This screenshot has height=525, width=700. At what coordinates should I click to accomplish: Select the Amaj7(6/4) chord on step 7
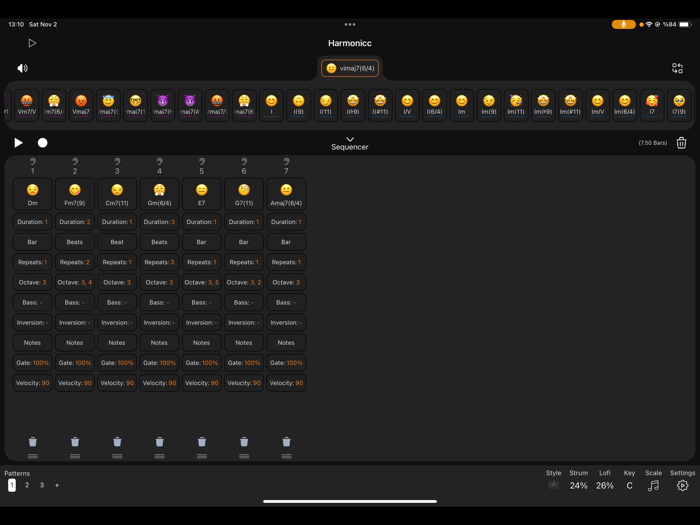click(286, 194)
